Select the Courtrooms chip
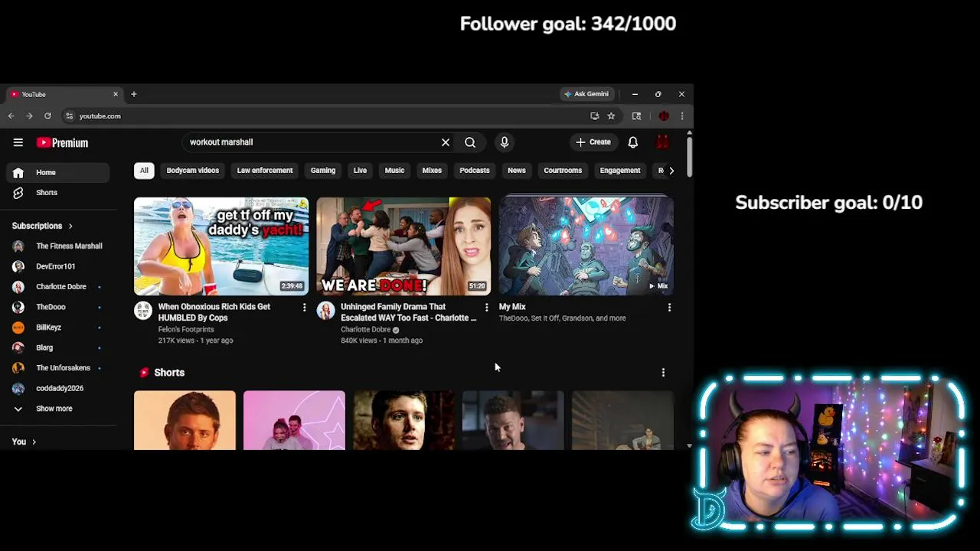The image size is (980, 551). (x=563, y=171)
